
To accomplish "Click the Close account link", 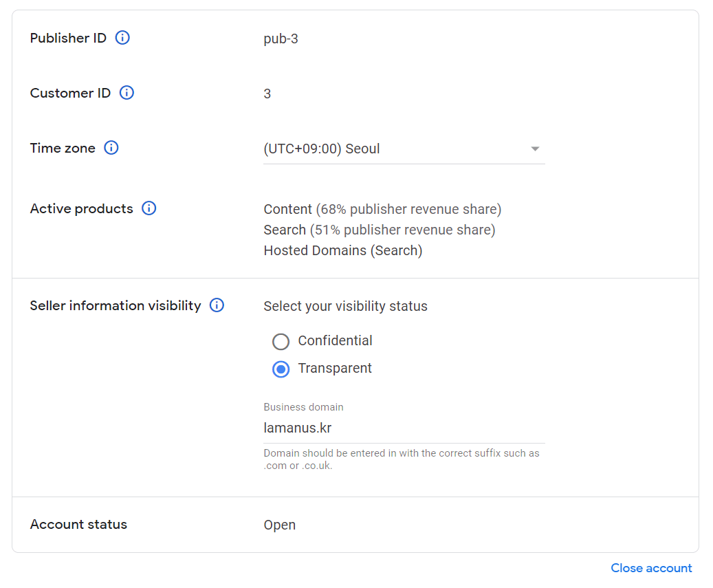I will (x=651, y=568).
